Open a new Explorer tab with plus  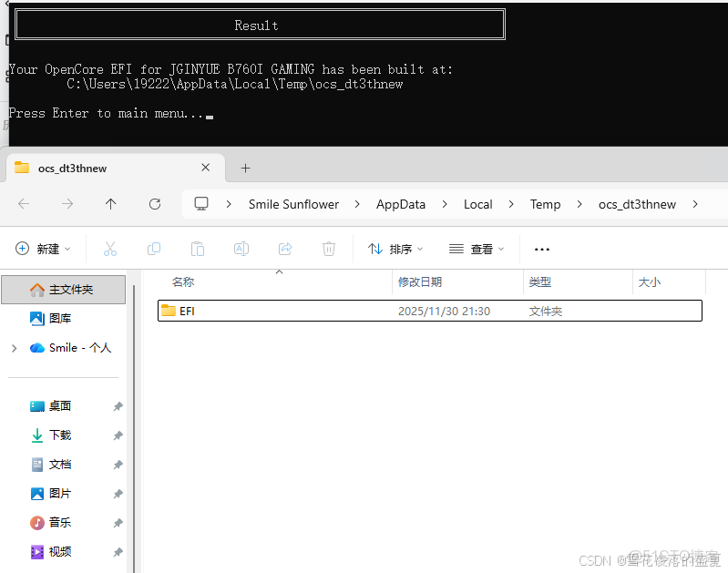(x=246, y=169)
